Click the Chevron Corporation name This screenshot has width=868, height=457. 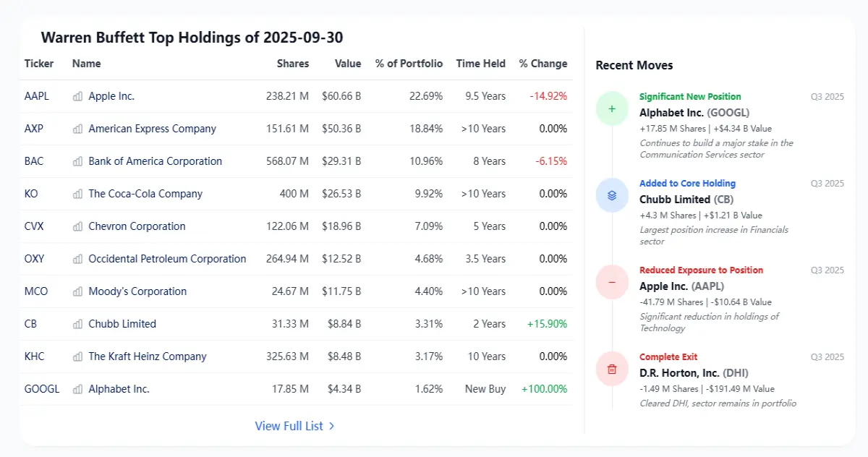(137, 226)
